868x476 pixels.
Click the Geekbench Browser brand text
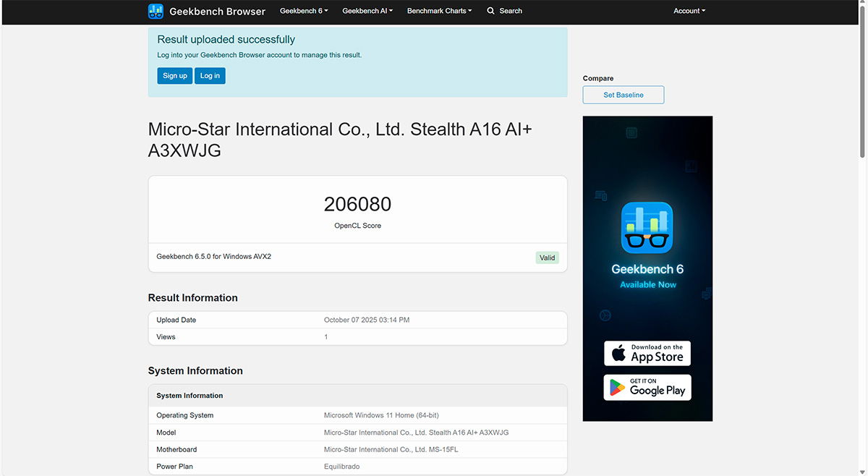217,12
